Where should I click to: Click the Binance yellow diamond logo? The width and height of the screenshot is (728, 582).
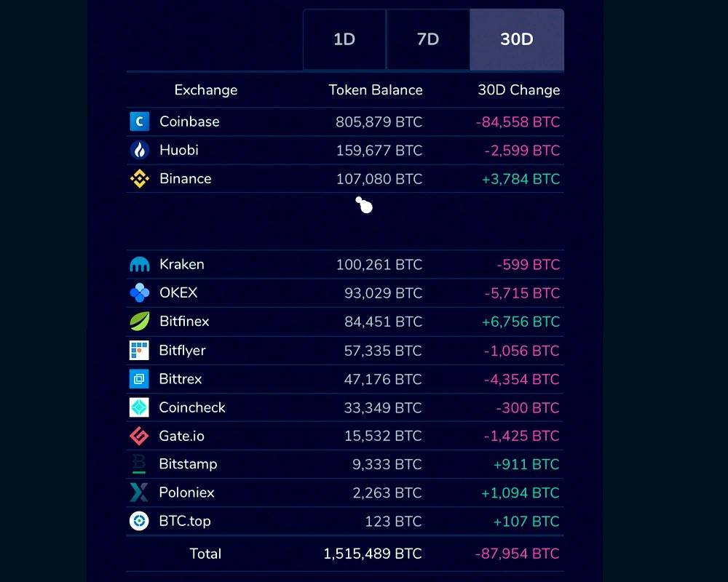[x=139, y=179]
